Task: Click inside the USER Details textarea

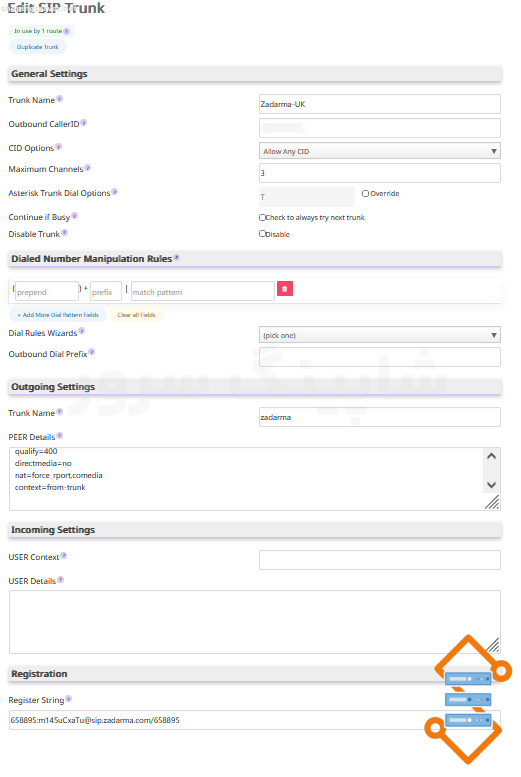Action: pyautogui.click(x=254, y=622)
